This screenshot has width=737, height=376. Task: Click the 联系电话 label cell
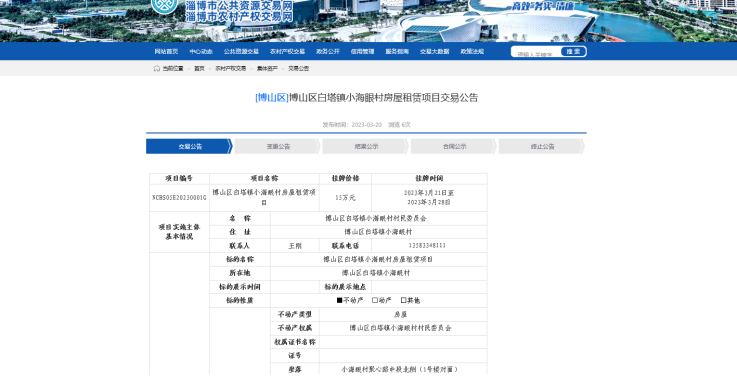pos(345,246)
